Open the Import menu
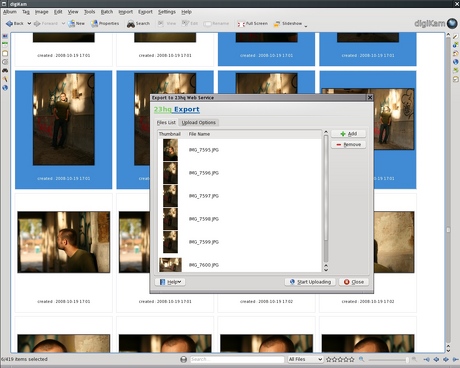 (126, 12)
